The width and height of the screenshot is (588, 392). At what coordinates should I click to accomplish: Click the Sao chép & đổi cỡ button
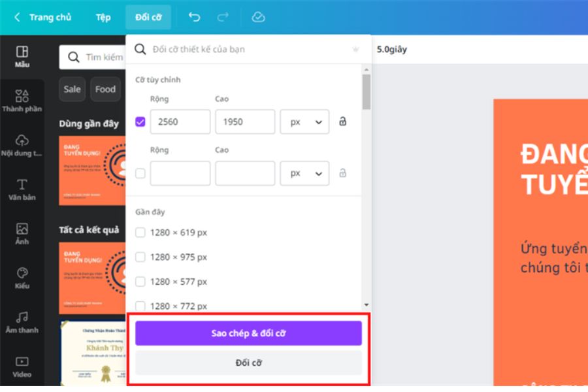248,333
